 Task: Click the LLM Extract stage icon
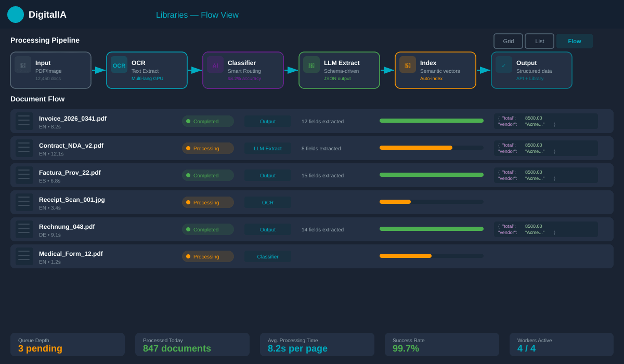[x=311, y=65]
